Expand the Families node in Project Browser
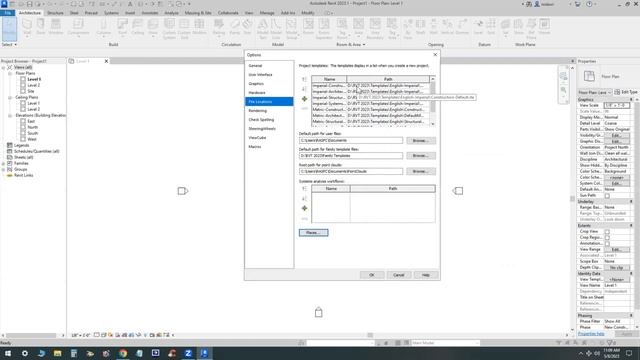The image size is (640, 360). (x=3, y=163)
